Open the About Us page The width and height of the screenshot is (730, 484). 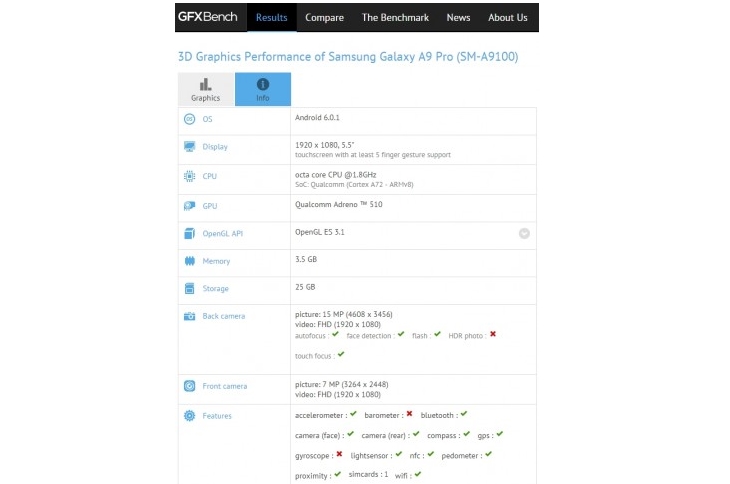point(507,17)
